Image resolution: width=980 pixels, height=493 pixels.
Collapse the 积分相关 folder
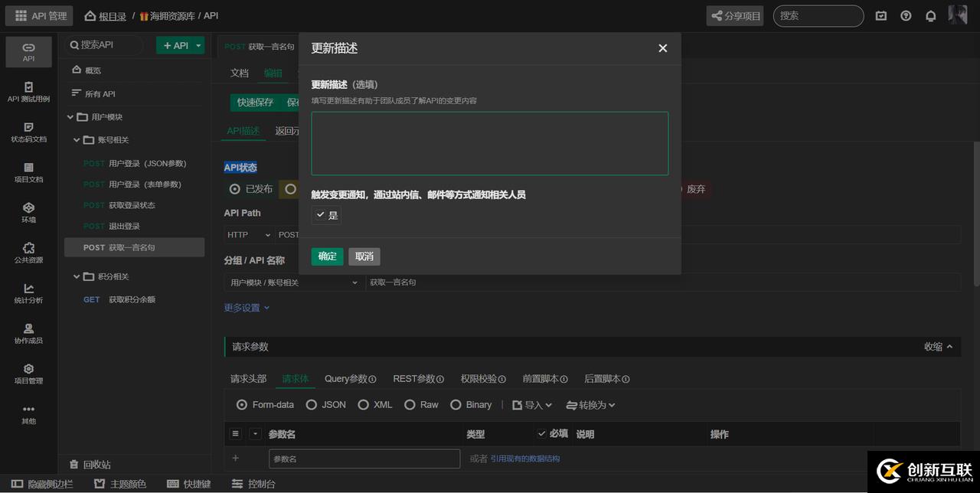tap(77, 276)
